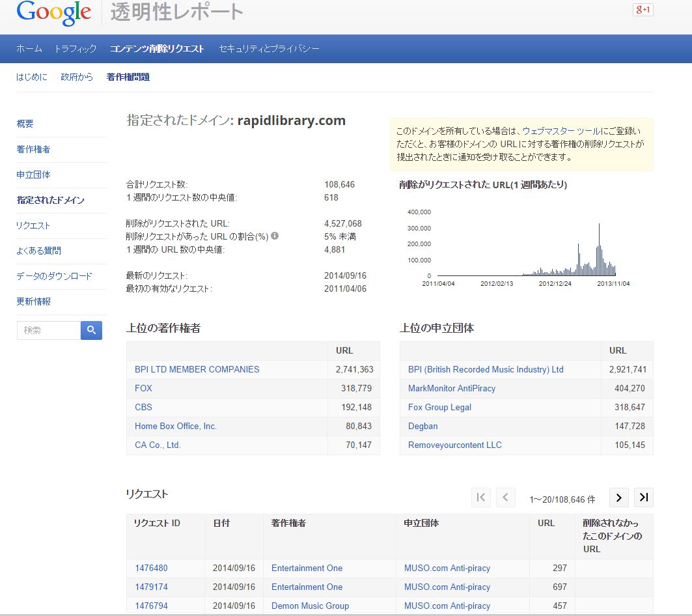Open CA Co., Ltd. link

point(158,445)
